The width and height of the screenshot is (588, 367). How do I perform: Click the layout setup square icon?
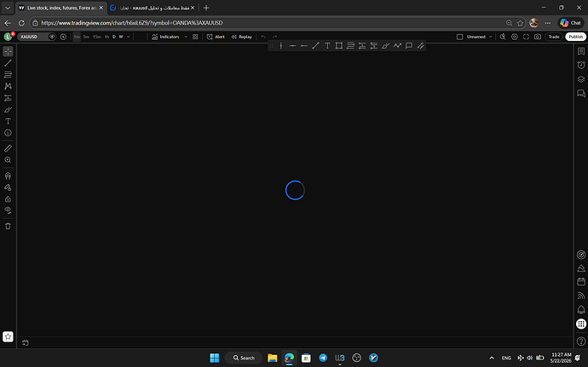460,37
